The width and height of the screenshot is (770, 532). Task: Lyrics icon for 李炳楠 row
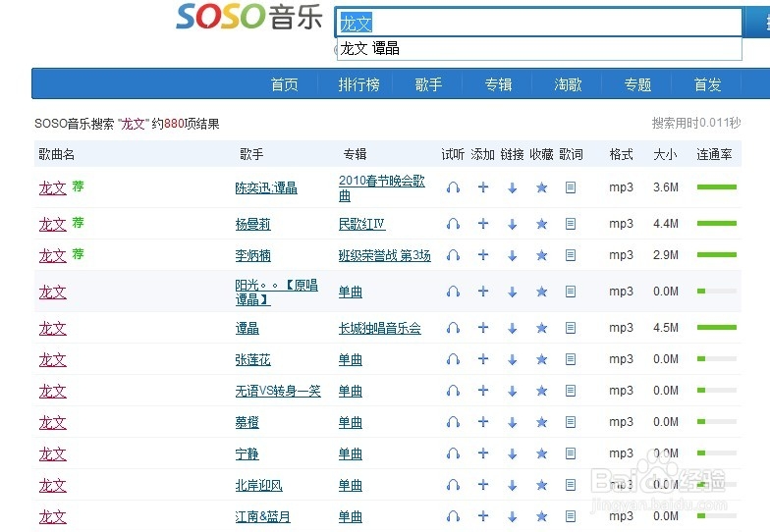pos(571,255)
